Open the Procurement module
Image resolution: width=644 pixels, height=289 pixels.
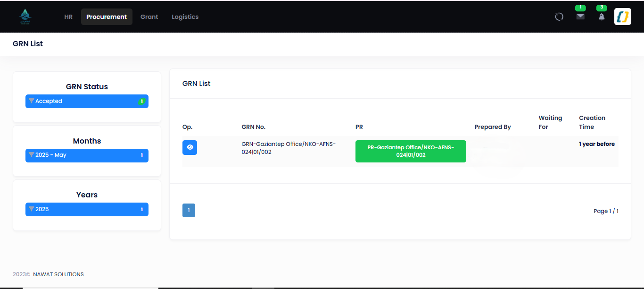(107, 17)
